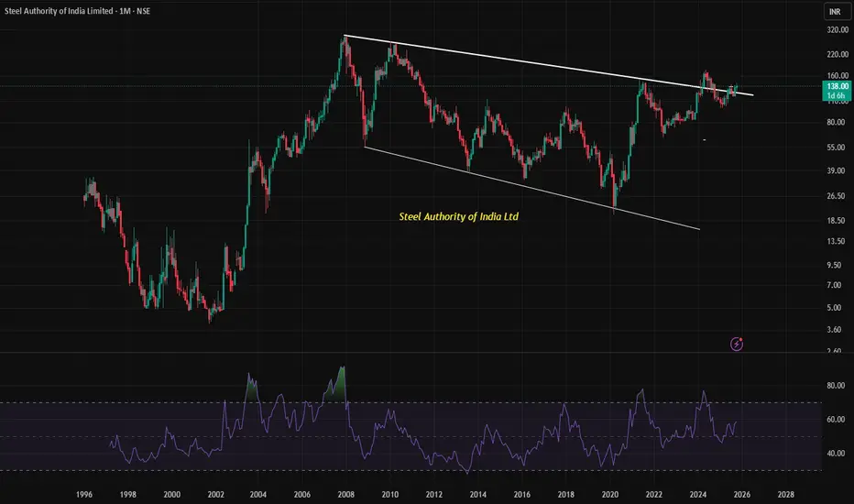The image size is (854, 504).
Task: Click the 2002 time axis label
Action: pyautogui.click(x=215, y=495)
